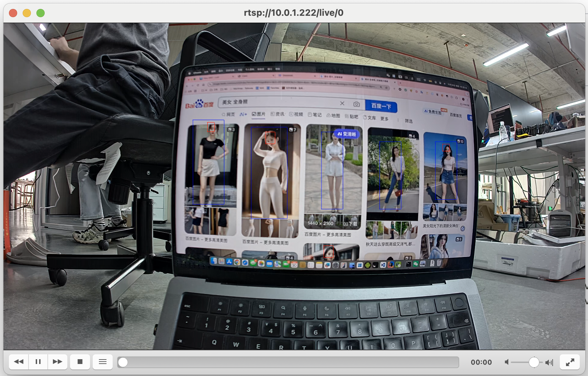Minimize the window using the yellow button
Viewport: 588px width, 376px height.
point(27,13)
